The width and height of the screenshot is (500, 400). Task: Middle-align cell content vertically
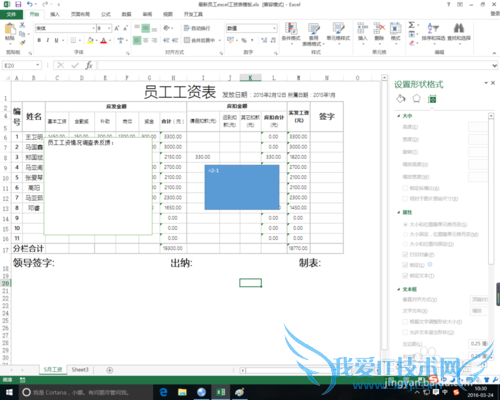146,28
